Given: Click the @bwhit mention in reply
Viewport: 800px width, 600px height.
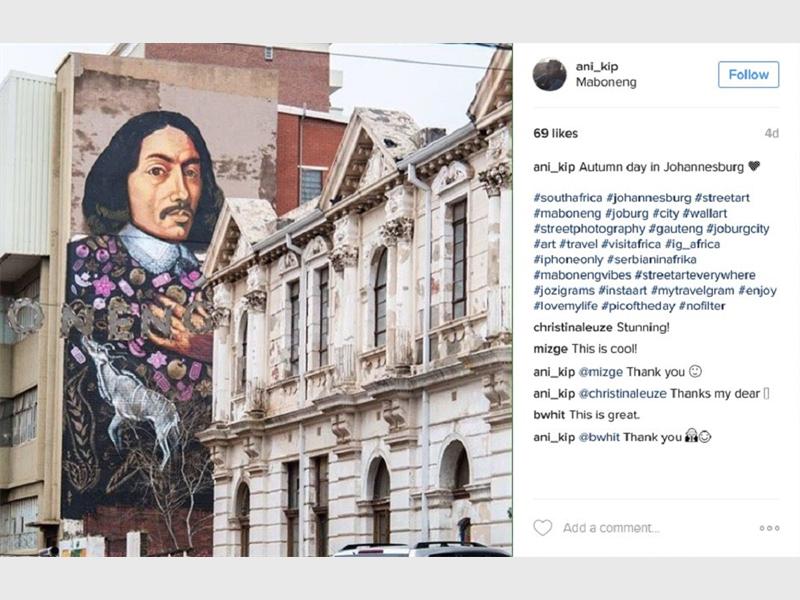Looking at the screenshot, I should pyautogui.click(x=599, y=437).
